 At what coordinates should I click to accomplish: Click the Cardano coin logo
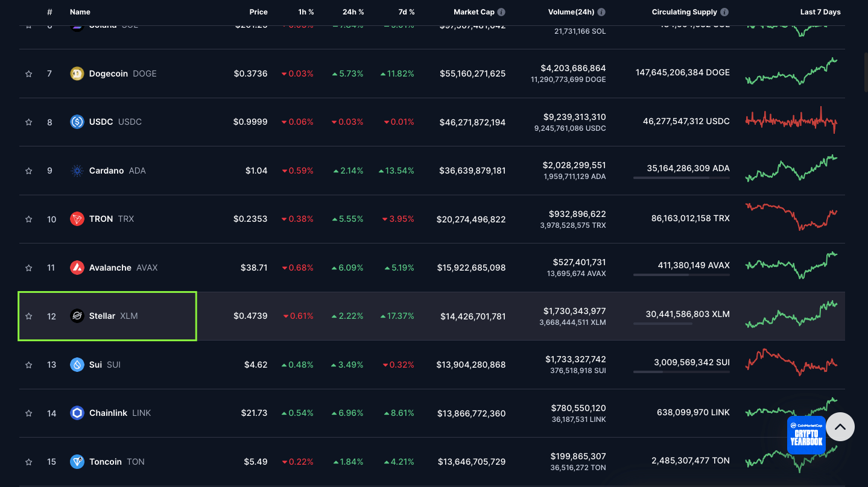pos(77,171)
